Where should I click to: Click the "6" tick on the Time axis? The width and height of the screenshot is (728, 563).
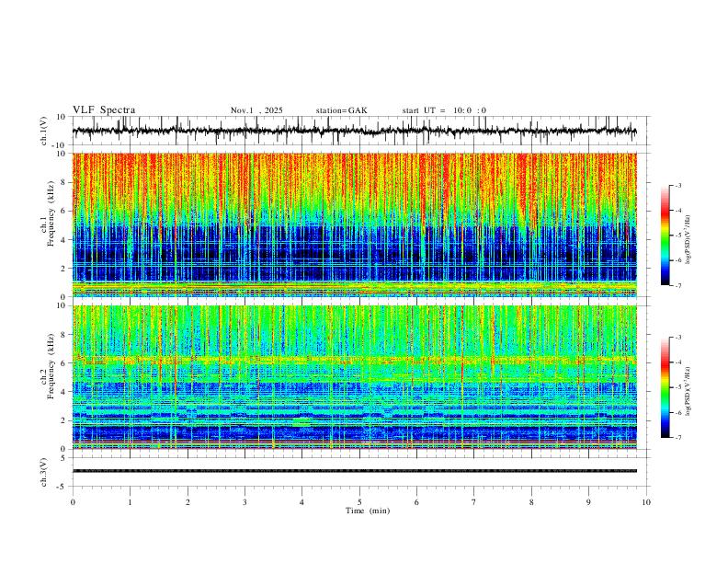coord(417,502)
